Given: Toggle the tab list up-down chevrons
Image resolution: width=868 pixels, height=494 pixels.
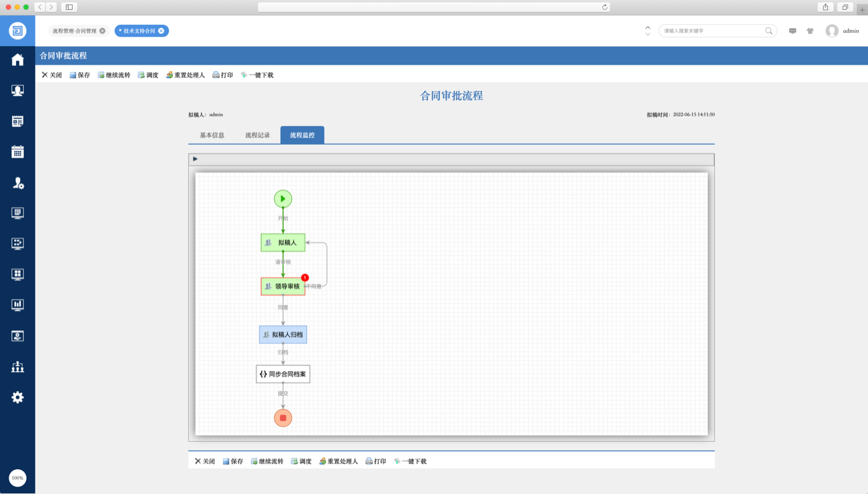Looking at the screenshot, I should click(x=648, y=31).
